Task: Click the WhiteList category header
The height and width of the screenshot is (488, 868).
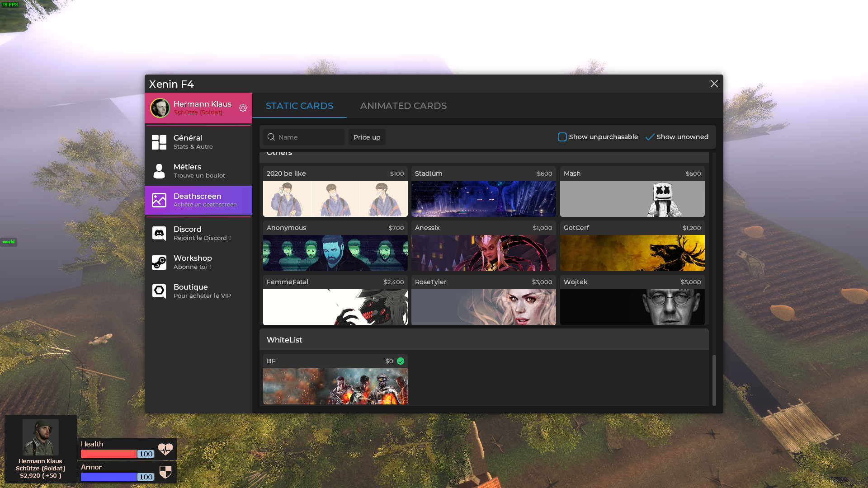Action: tap(484, 339)
